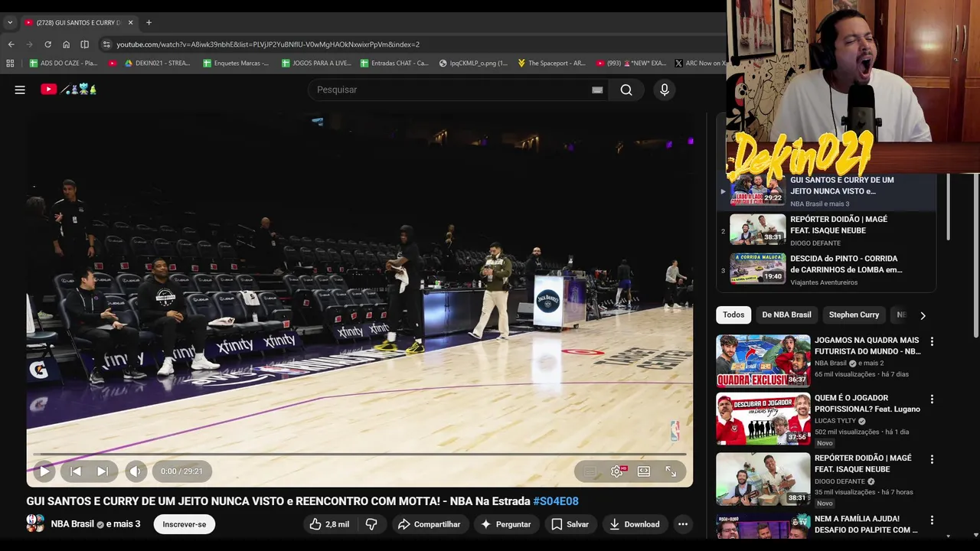Dislike the video with thumbs down
Screen dimensions: 980x551
[371, 524]
